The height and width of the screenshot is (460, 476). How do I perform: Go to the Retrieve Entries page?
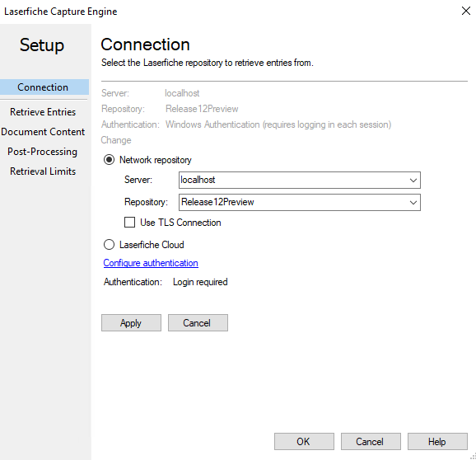[43, 112]
